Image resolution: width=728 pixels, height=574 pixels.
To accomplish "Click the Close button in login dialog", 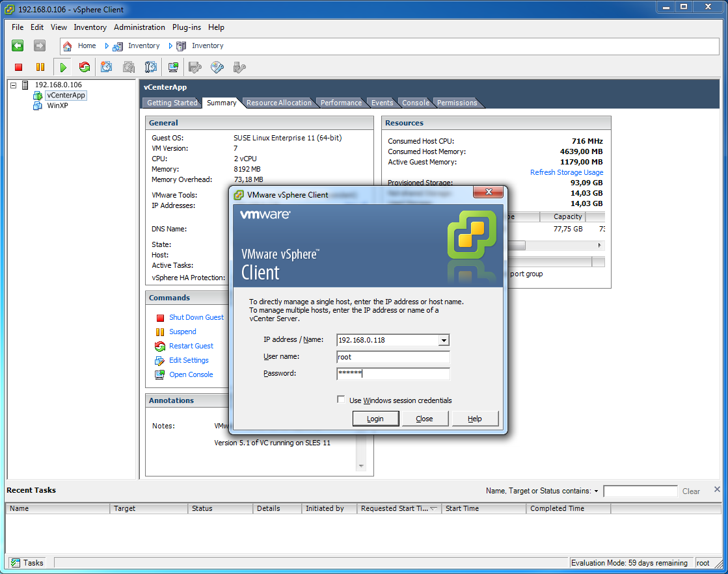I will pyautogui.click(x=424, y=419).
